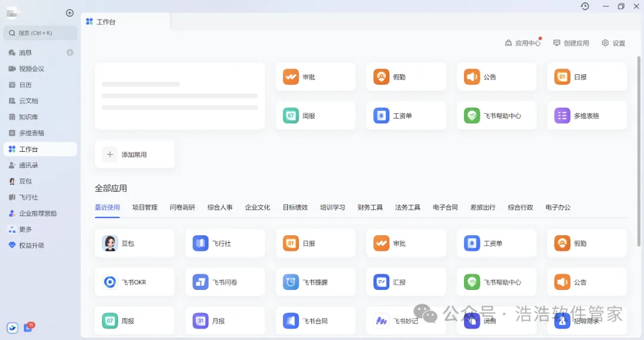Open 云文档 in the left sidebar
The image size is (644, 340).
[41, 101]
